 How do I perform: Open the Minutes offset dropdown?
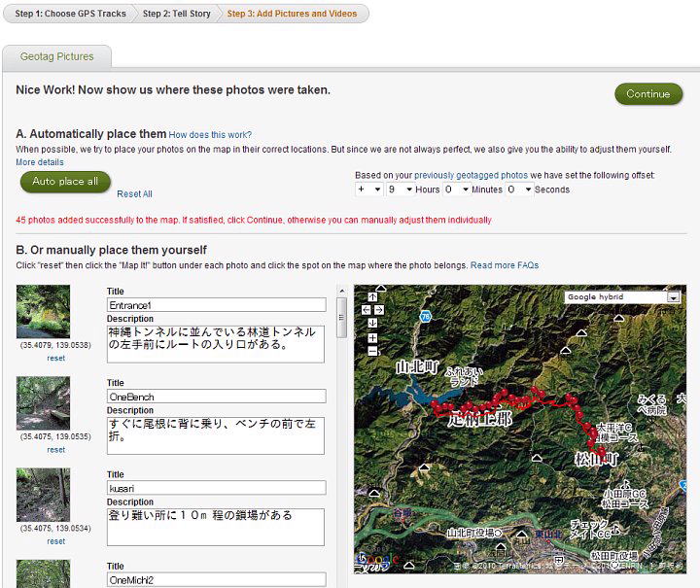click(456, 190)
